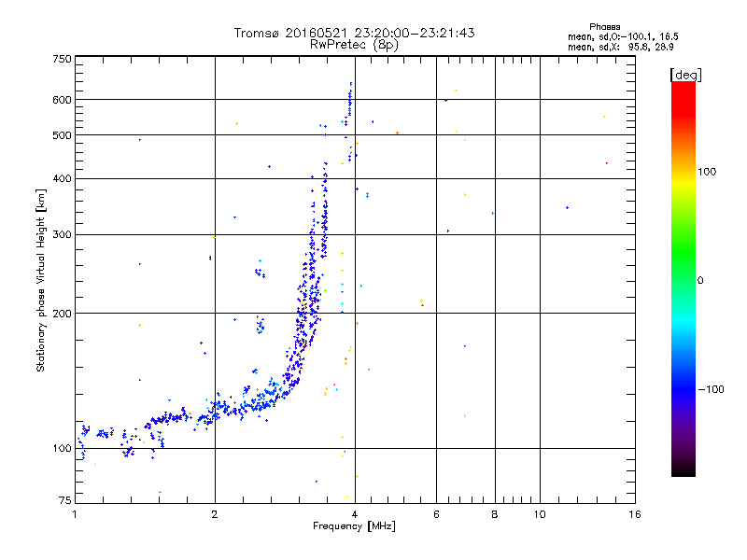Image resolution: width=747 pixels, height=560 pixels.
Task: Click the y-axis '500' tick label
Action: point(62,135)
